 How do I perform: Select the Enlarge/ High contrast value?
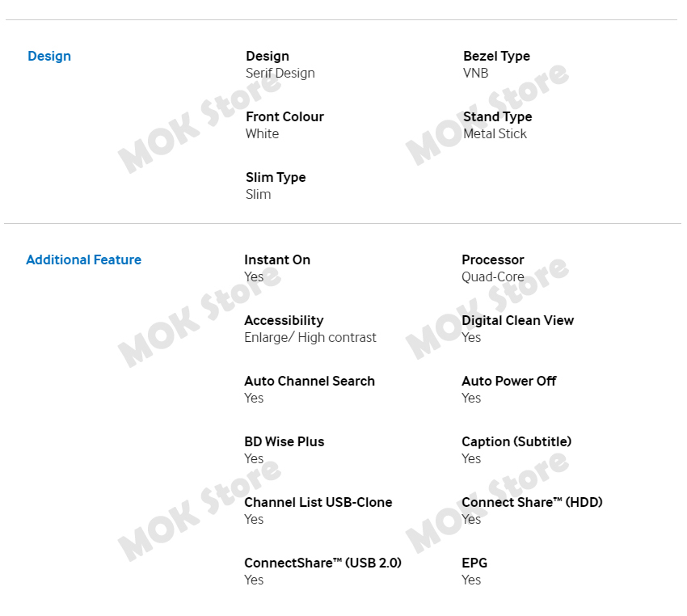[x=310, y=338]
